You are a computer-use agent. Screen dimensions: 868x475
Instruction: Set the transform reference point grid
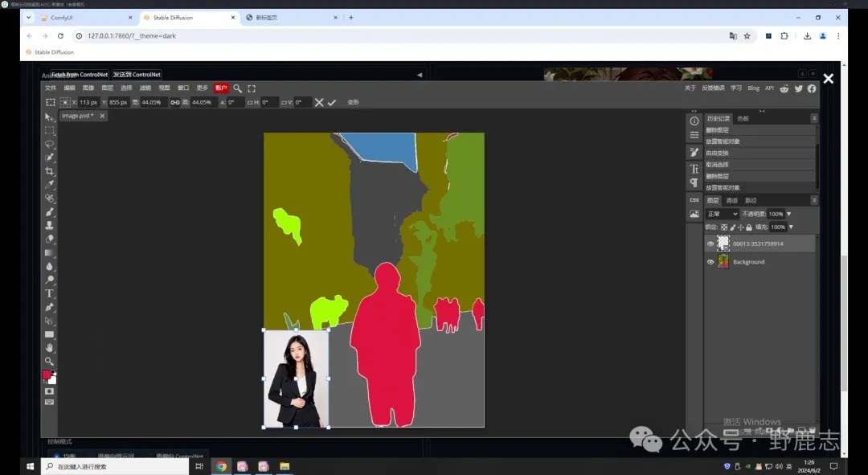65,102
